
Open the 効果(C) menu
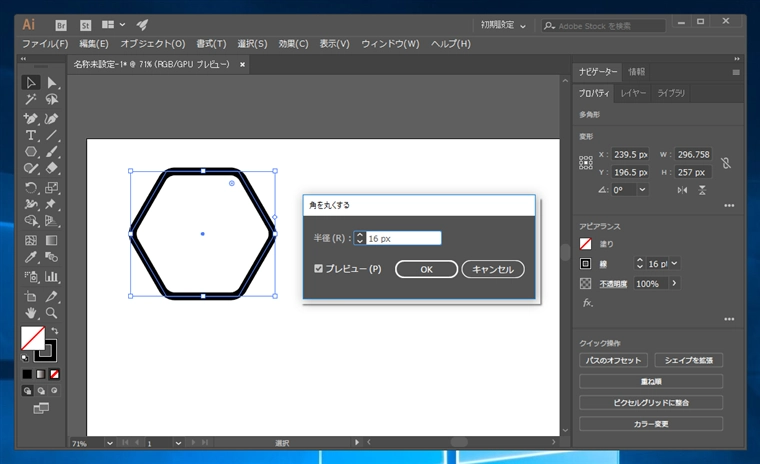(x=293, y=44)
